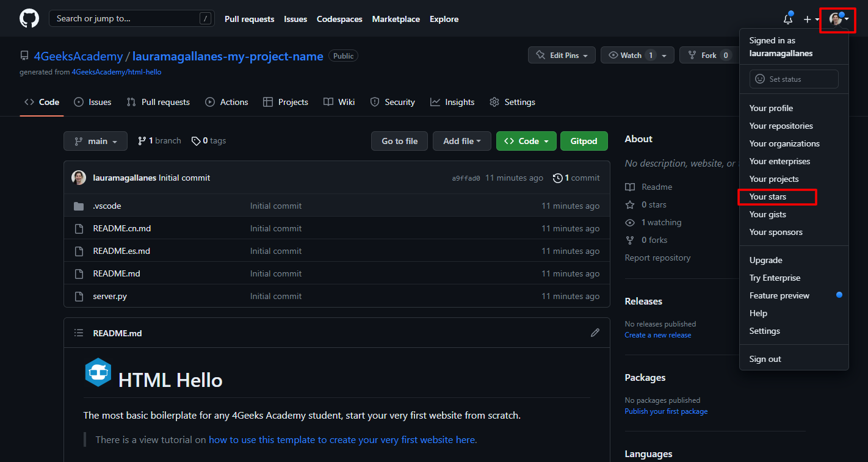Open the server.py file
The image size is (868, 462).
pos(110,296)
